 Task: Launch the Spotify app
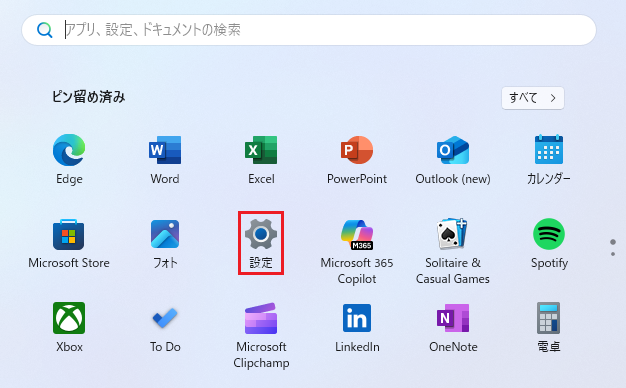[x=549, y=243]
